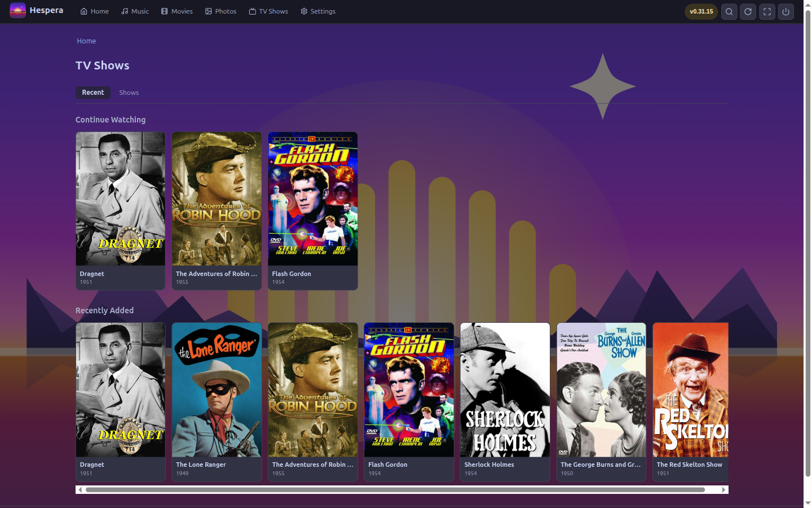Viewport: 812px width, 508px height.
Task: Open the Photos nav item
Action: tap(220, 11)
